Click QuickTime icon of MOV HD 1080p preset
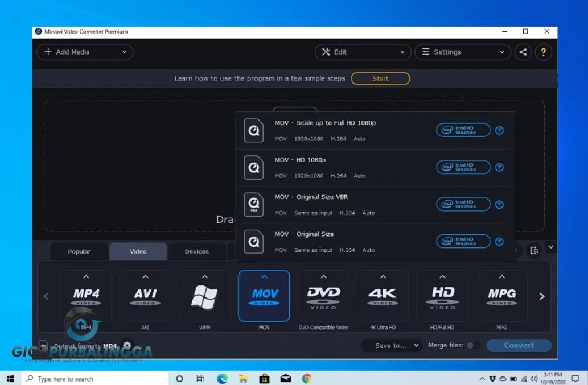Screen dimensions: 588x385 pyautogui.click(x=254, y=167)
